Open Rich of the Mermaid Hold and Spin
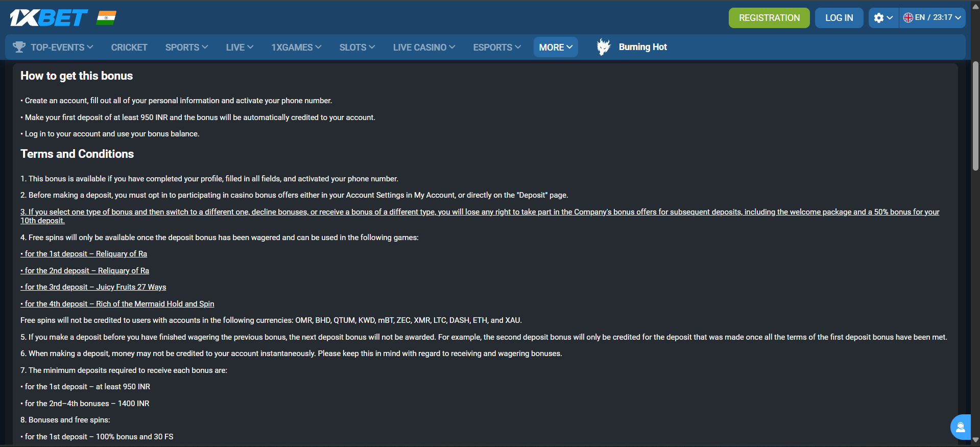Image resolution: width=980 pixels, height=447 pixels. coord(117,303)
